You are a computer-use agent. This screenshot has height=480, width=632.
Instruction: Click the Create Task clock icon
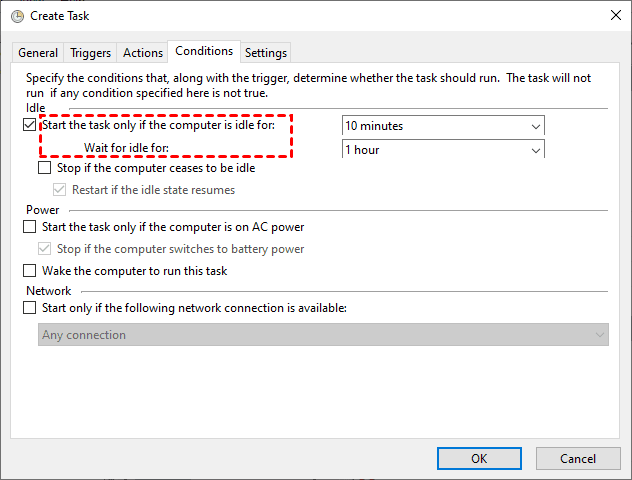pyautogui.click(x=16, y=16)
